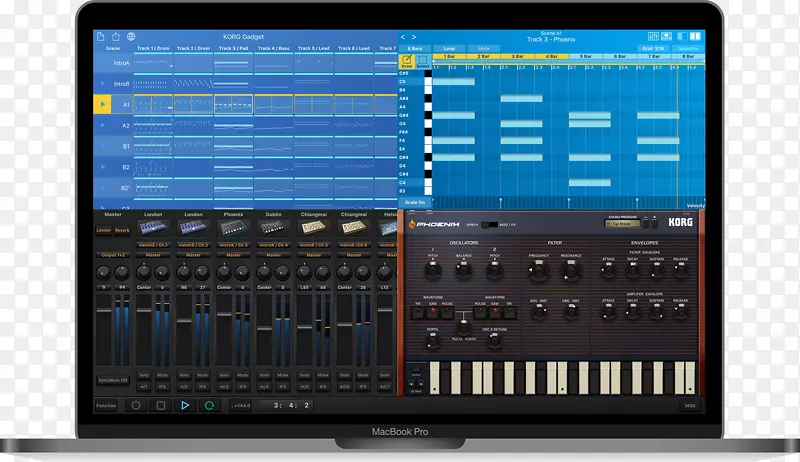Jump to the 8 Bar tab
The height and width of the screenshot is (462, 800).
click(x=688, y=57)
